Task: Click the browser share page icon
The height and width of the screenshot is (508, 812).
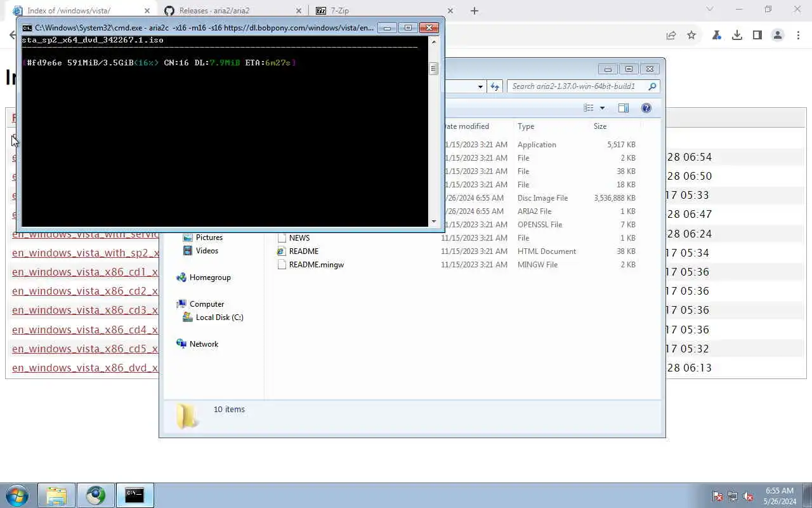Action: 671,36
